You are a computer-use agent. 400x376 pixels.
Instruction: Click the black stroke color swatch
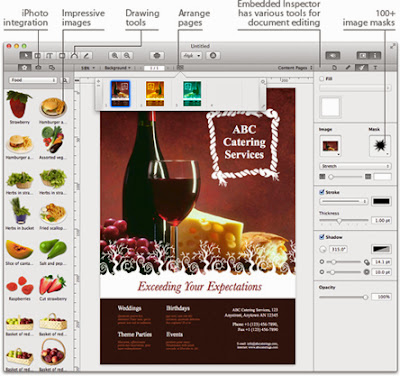pos(381,201)
